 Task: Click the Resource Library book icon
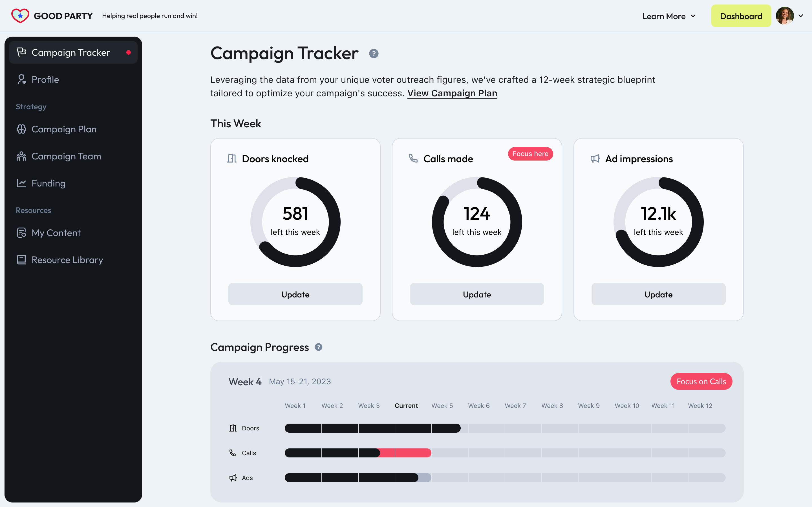point(21,259)
